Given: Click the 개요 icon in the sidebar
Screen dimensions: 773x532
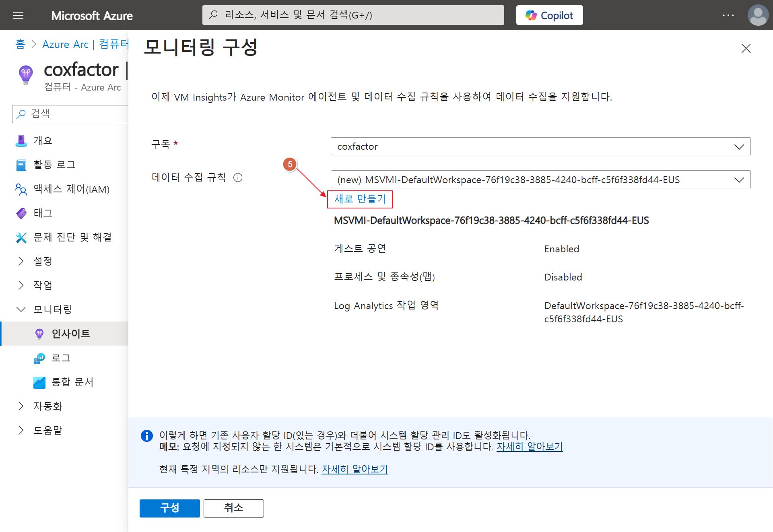Looking at the screenshot, I should [21, 141].
